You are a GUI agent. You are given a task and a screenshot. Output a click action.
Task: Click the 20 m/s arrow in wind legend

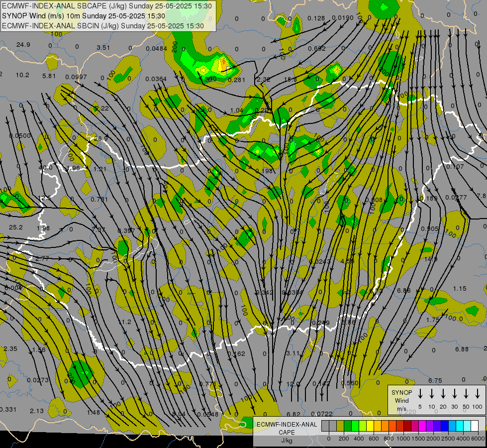tap(443, 394)
